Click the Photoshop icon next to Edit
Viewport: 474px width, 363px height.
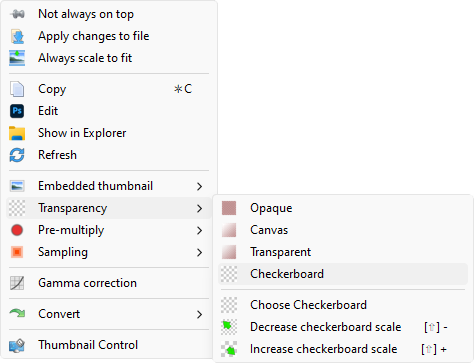click(17, 111)
